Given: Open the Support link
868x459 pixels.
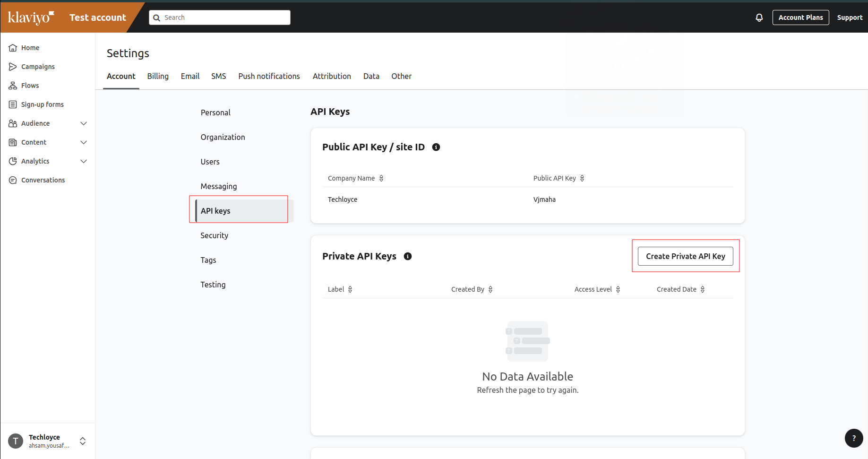Looking at the screenshot, I should 850,17.
